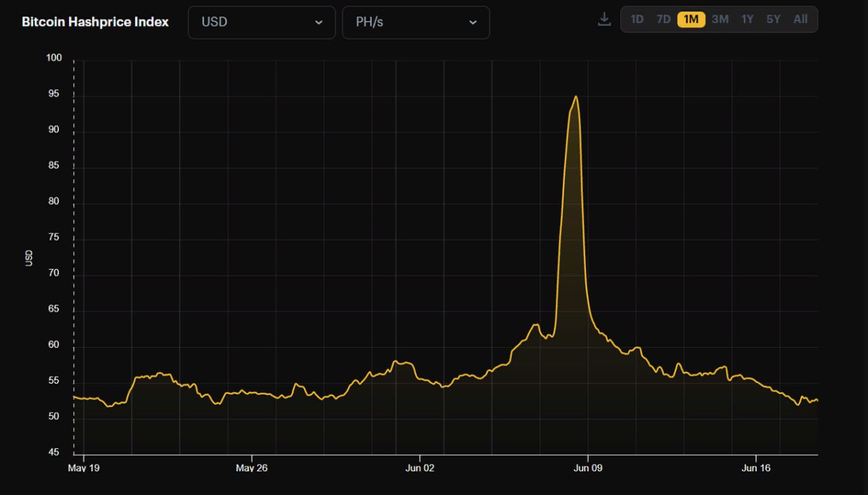Screen dimensions: 868x495
Task: Select the 5Y time range
Action: 773,19
